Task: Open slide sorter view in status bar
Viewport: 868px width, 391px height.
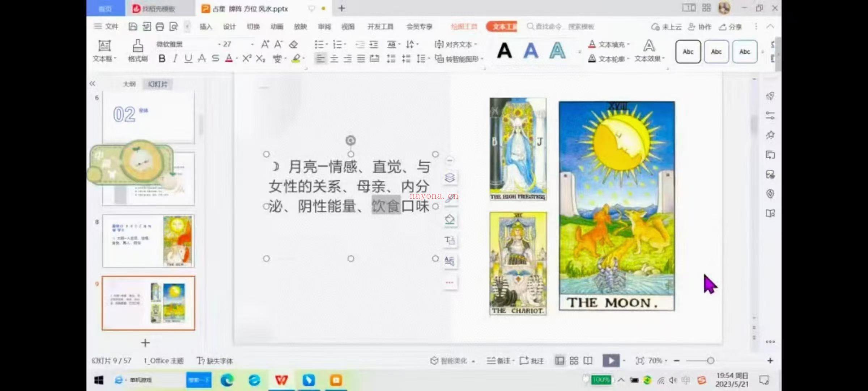Action: (x=574, y=361)
